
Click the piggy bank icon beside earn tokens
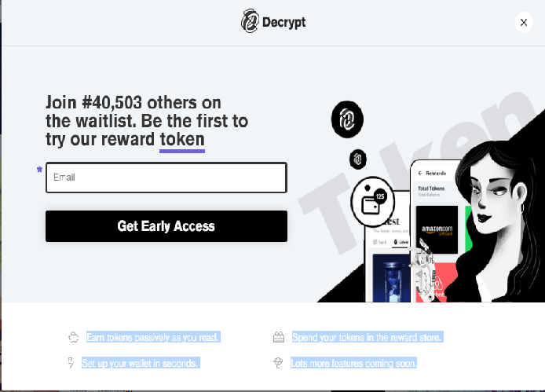pyautogui.click(x=74, y=337)
